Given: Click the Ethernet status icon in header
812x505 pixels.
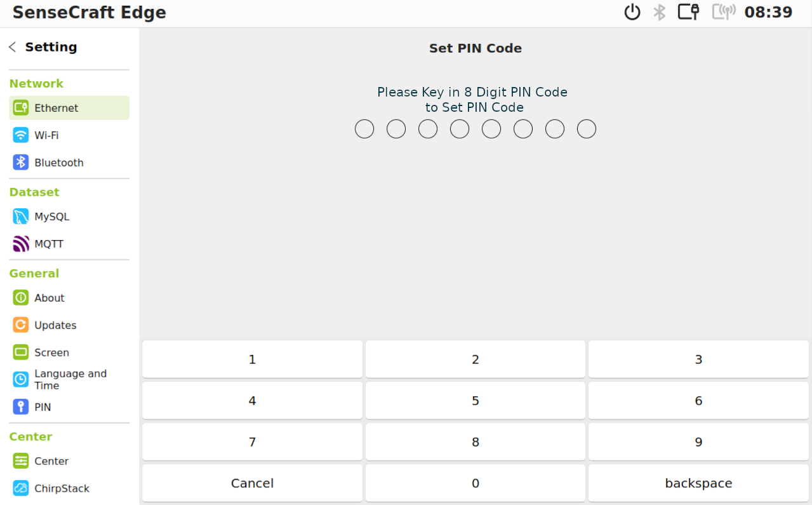Looking at the screenshot, I should tap(689, 11).
